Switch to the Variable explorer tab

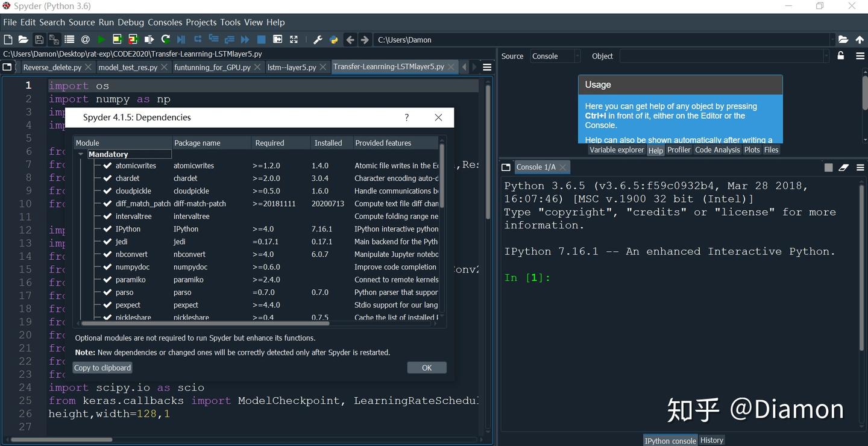pyautogui.click(x=616, y=150)
